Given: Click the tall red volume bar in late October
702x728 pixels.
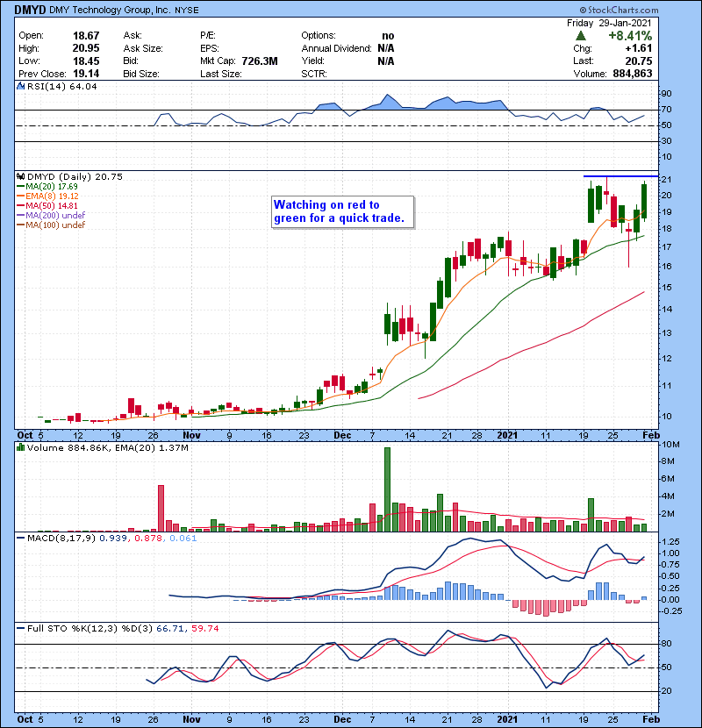Looking at the screenshot, I should tap(161, 509).
